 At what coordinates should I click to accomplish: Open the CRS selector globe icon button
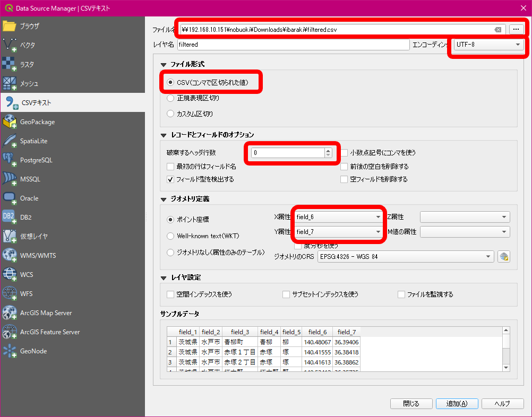(x=504, y=257)
